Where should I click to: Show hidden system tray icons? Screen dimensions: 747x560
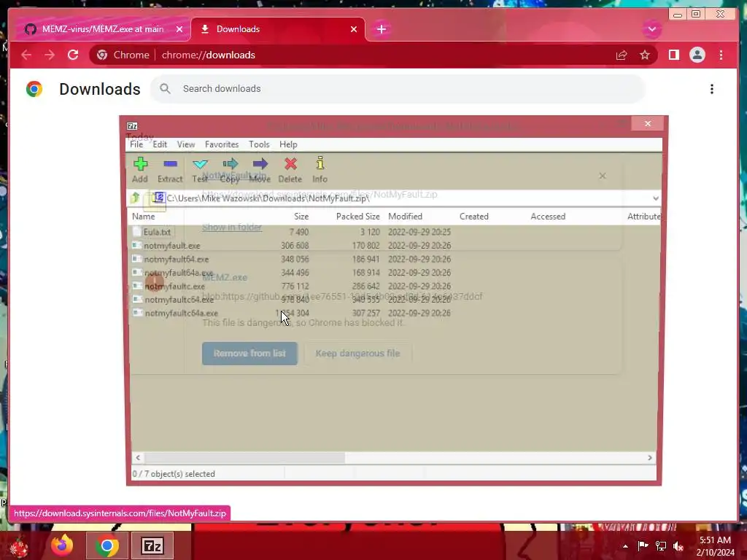[x=625, y=546]
